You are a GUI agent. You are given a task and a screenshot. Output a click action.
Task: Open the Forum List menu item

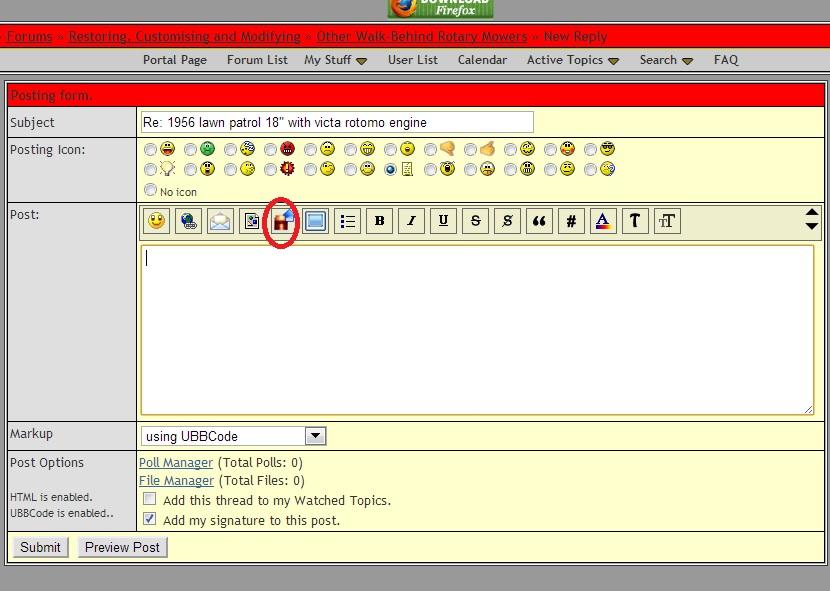(257, 60)
